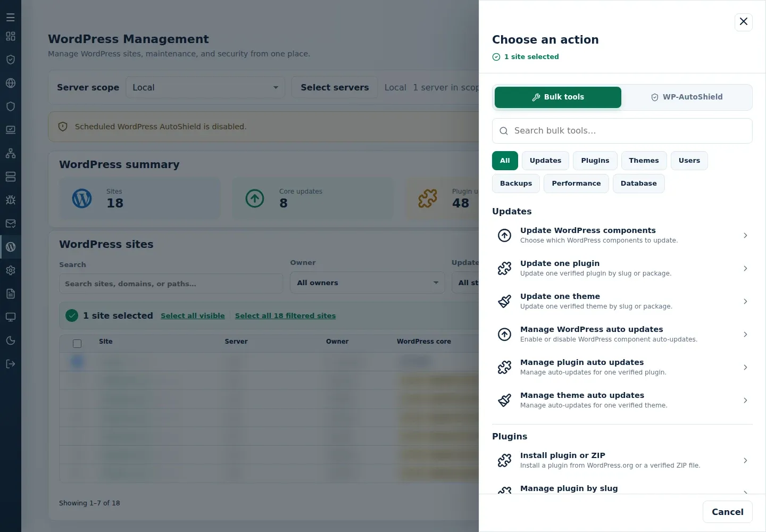Filter tools by the Themes chip
The width and height of the screenshot is (766, 532).
[644, 161]
